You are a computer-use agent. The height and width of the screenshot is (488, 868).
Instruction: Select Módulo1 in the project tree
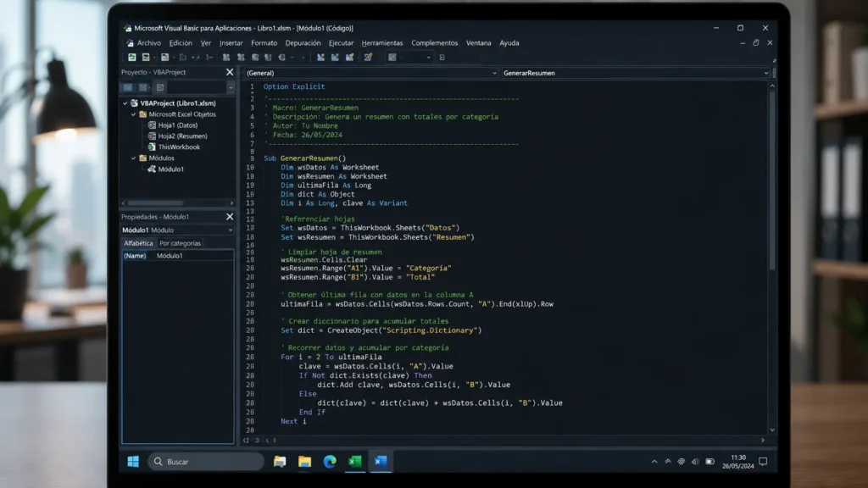coord(170,169)
